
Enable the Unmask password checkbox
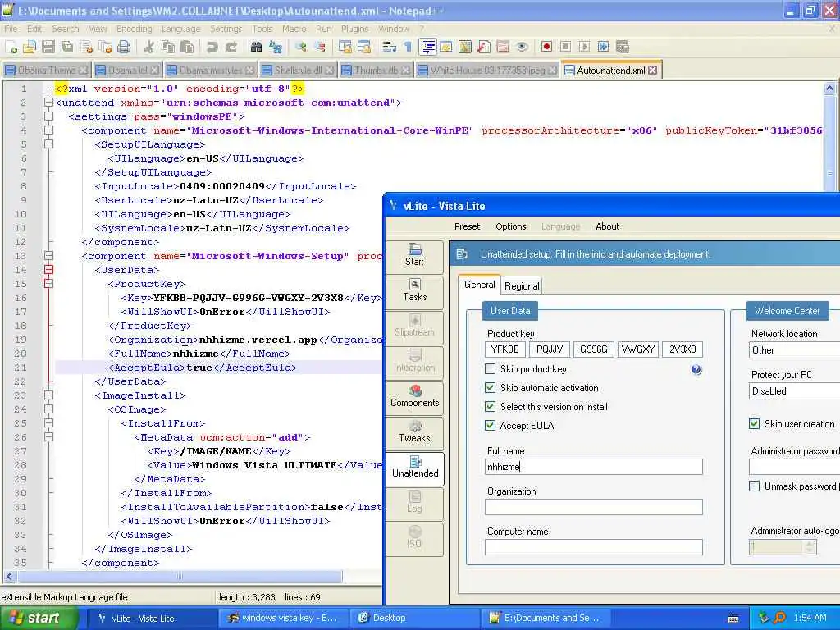755,486
